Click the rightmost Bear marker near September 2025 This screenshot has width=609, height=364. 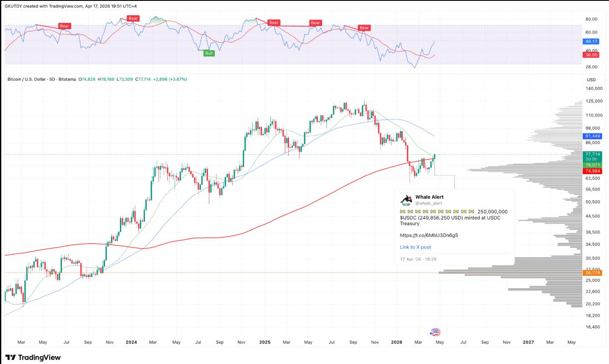(364, 28)
